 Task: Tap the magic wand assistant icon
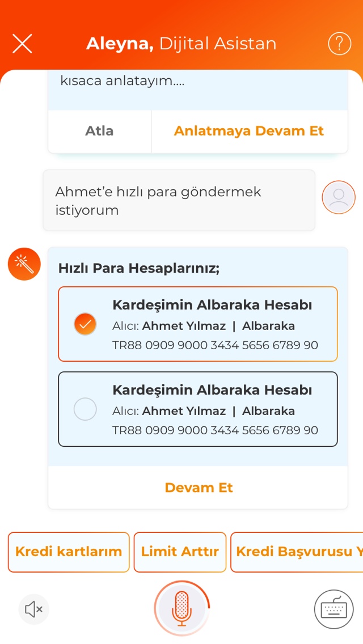24,264
